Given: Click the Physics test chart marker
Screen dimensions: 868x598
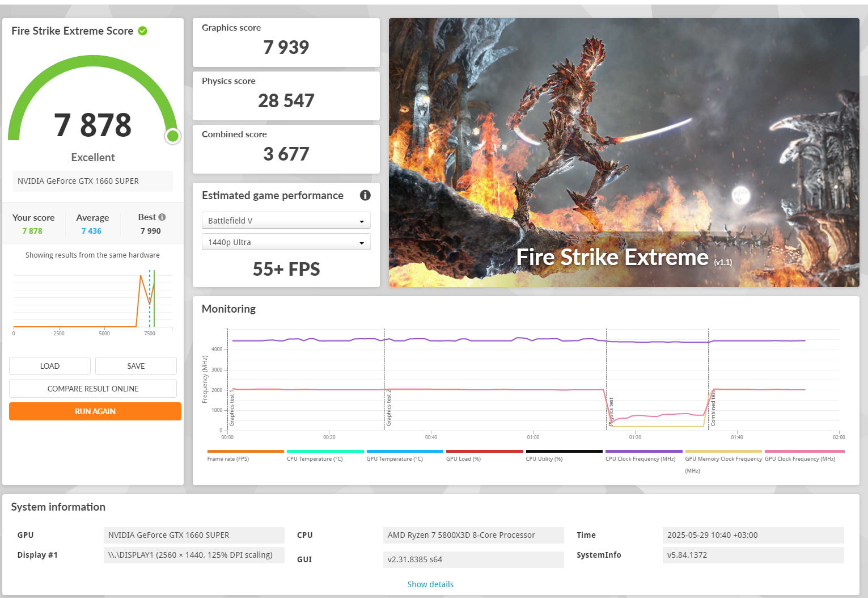Looking at the screenshot, I should 611,411.
